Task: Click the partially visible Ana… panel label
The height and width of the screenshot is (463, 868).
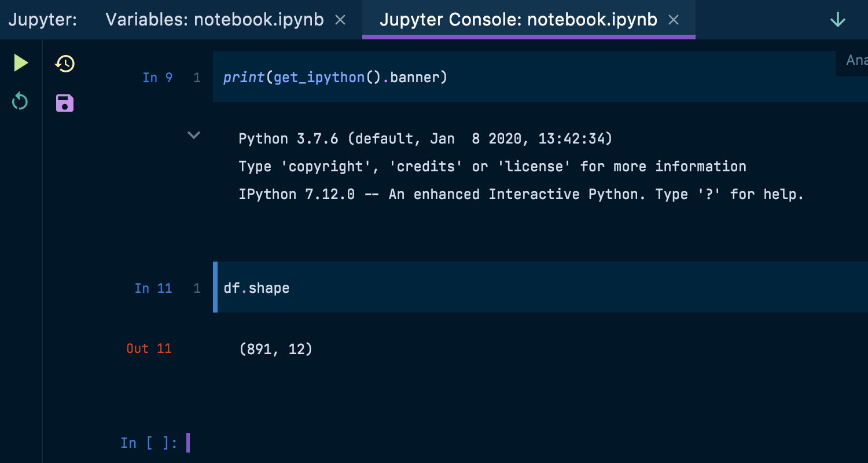Action: (856, 60)
